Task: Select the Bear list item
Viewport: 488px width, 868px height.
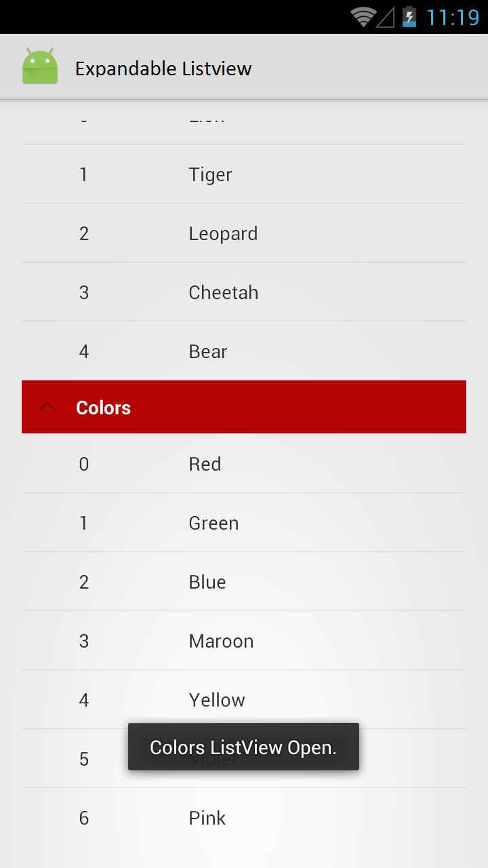Action: tap(244, 351)
